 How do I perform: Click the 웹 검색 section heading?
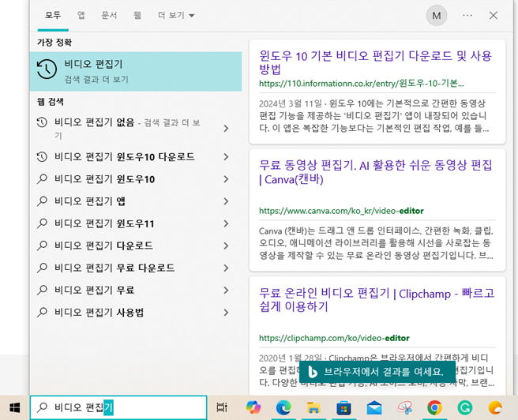(x=51, y=102)
